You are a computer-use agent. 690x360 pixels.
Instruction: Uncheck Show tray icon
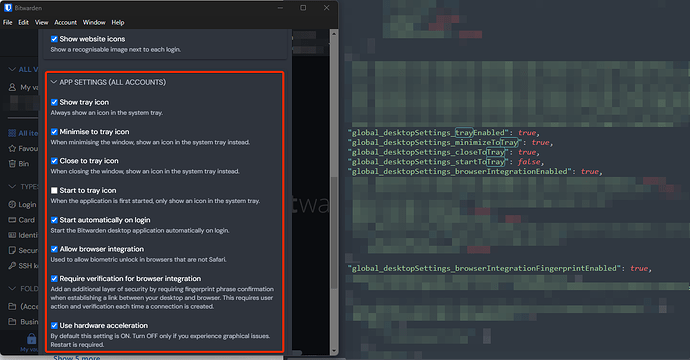(x=54, y=102)
